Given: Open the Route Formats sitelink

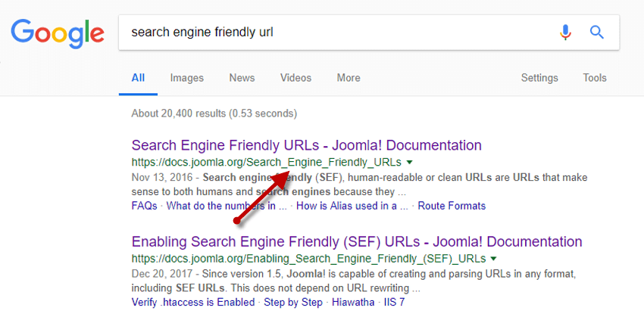Looking at the screenshot, I should coord(452,206).
